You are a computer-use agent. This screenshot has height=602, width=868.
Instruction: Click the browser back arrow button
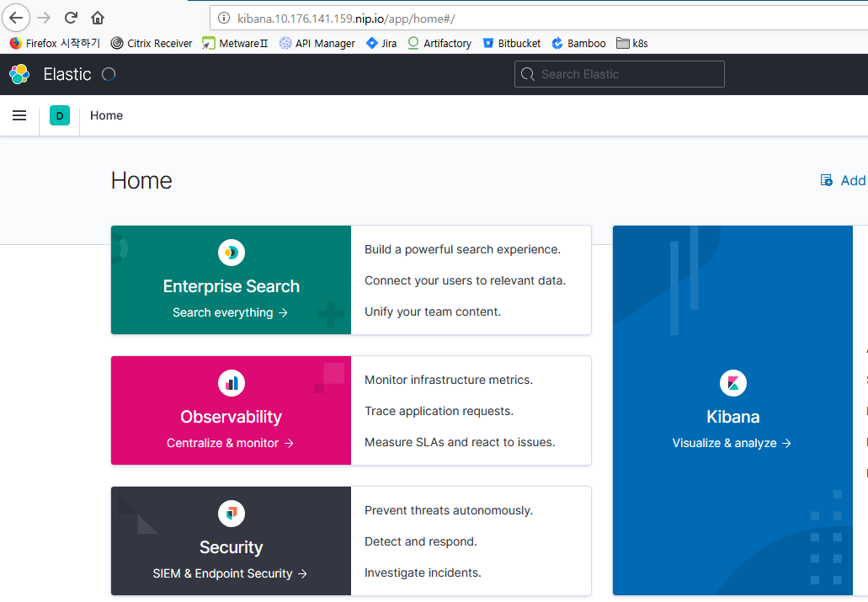point(16,18)
